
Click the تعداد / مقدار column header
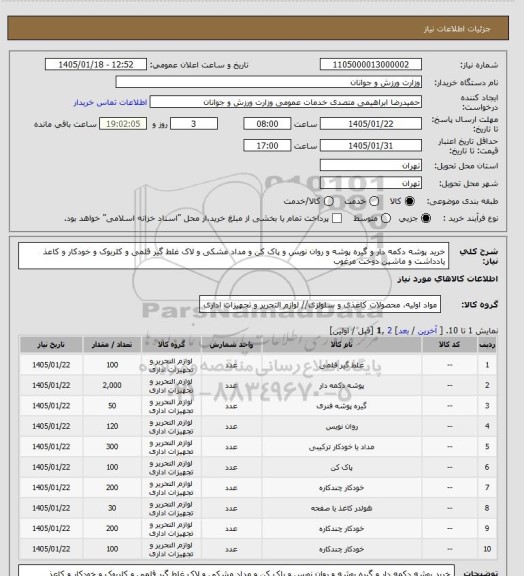click(112, 344)
